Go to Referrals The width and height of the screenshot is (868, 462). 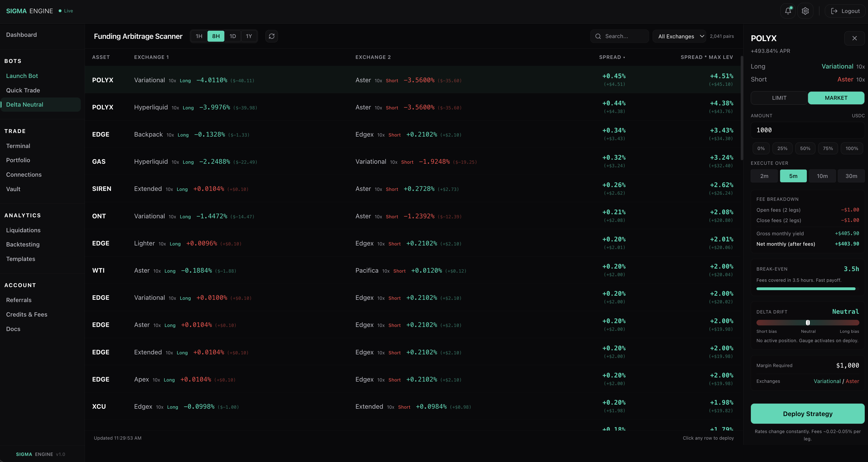[x=19, y=300]
